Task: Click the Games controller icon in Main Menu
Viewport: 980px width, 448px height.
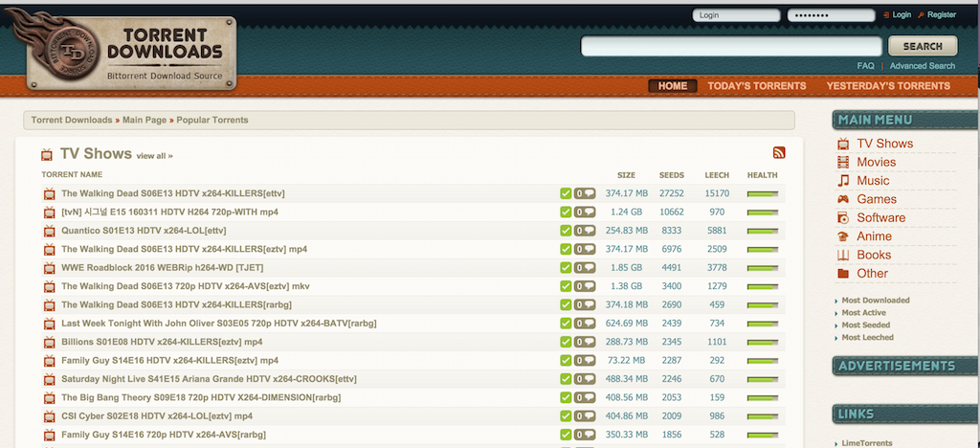Action: (843, 199)
